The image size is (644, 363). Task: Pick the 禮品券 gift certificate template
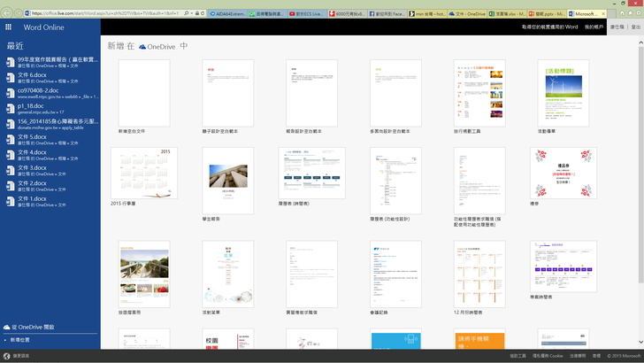tap(563, 174)
